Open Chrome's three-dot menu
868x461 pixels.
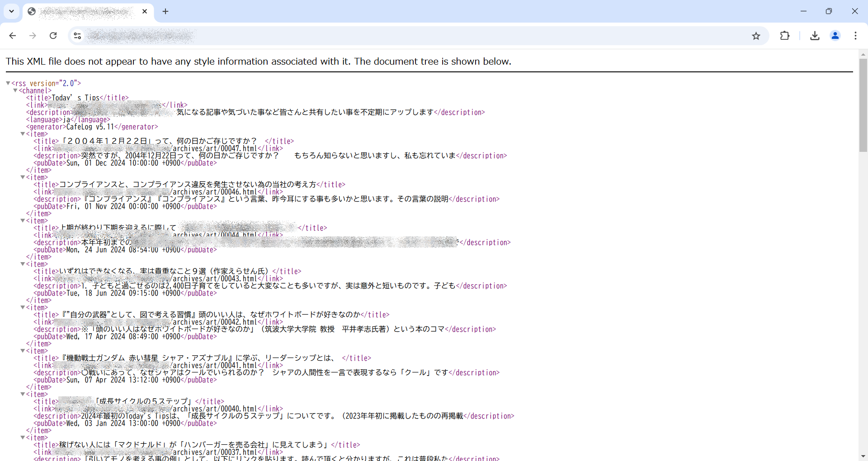(855, 36)
